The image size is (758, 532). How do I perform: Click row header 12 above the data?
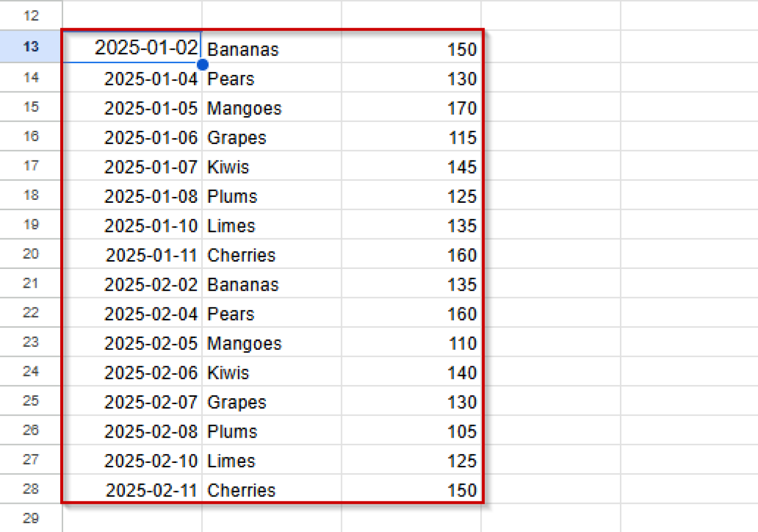click(31, 16)
